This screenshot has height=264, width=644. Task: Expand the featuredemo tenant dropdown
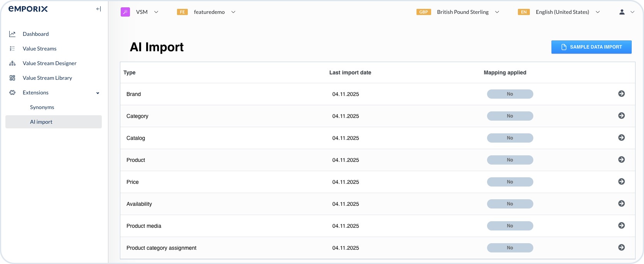[209, 12]
